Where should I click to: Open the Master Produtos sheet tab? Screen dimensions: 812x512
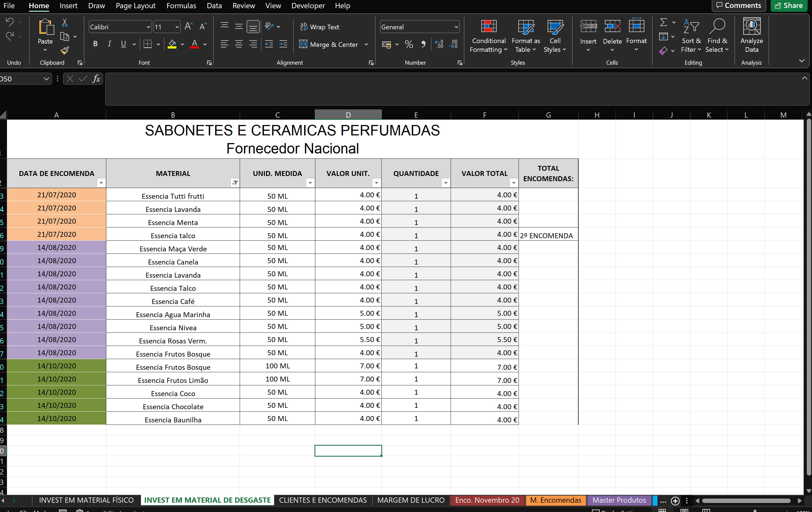tap(619, 500)
